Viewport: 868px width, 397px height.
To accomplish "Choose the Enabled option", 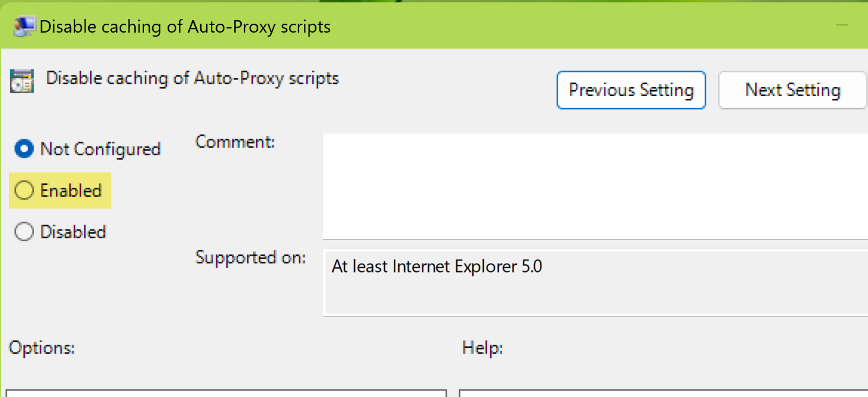I will [x=24, y=191].
